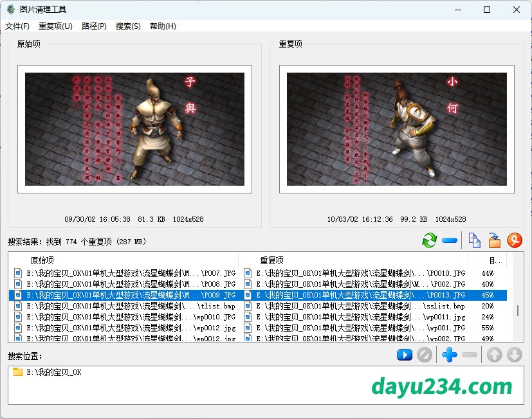
Task: Click the gray up arrow icon
Action: pos(494,355)
